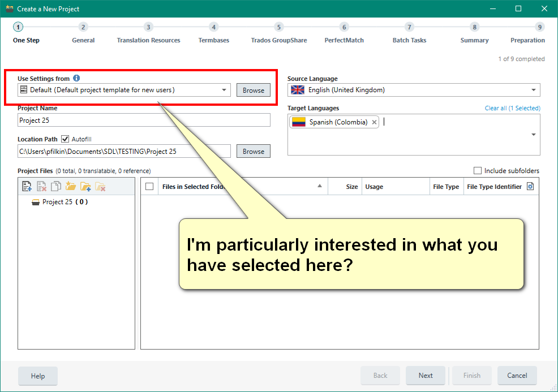Select the Remove Files icon

pos(41,186)
